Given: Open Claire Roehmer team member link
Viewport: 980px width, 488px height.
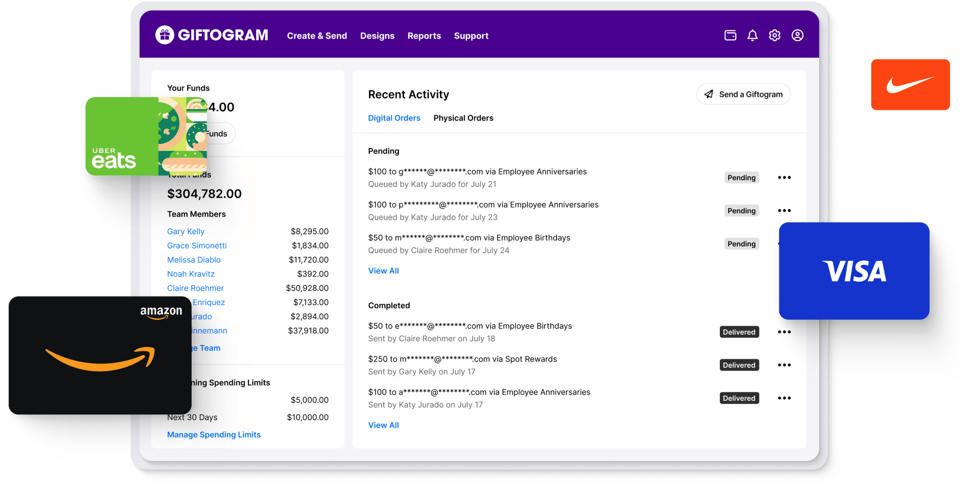Looking at the screenshot, I should coord(195,288).
